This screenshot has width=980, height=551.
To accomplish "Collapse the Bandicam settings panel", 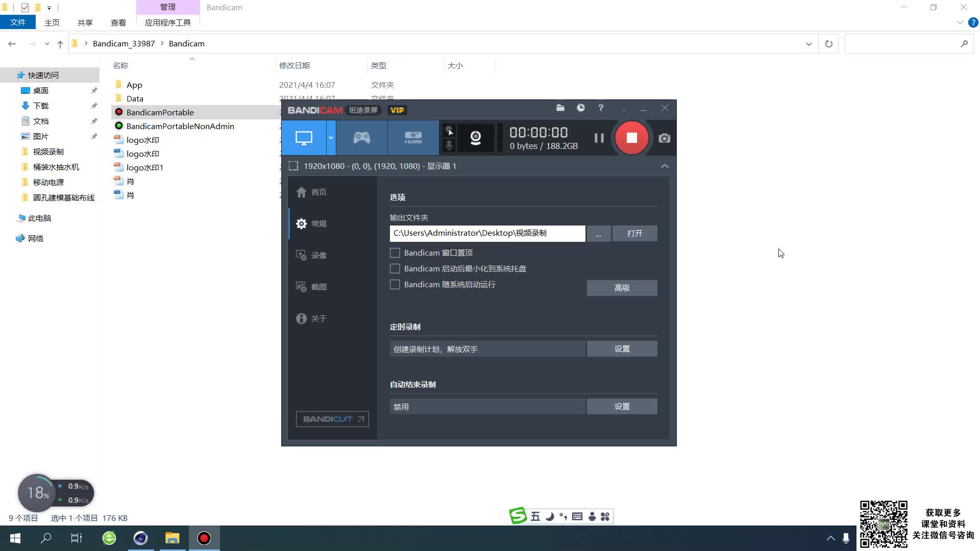I will click(665, 166).
